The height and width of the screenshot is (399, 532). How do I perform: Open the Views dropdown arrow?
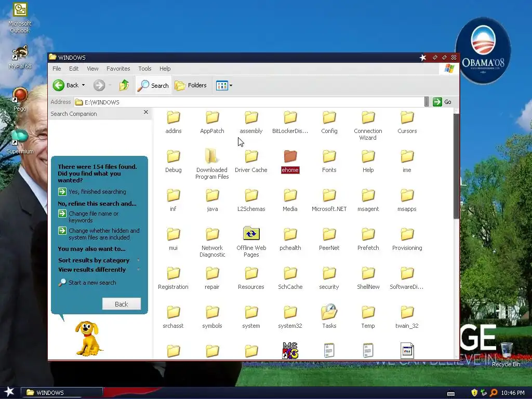[x=231, y=86]
